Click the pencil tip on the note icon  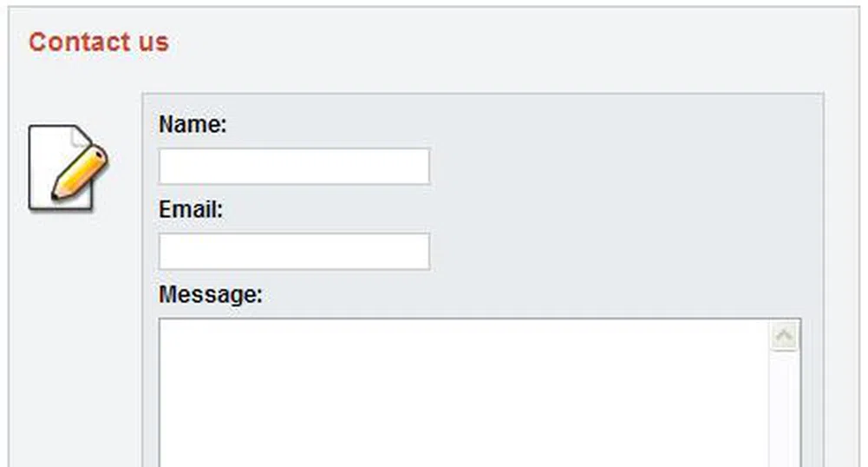coord(56,196)
